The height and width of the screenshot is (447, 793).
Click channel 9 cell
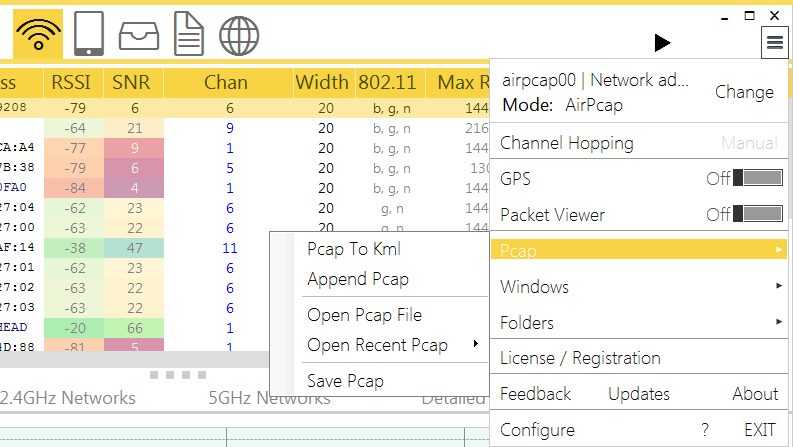click(x=230, y=128)
